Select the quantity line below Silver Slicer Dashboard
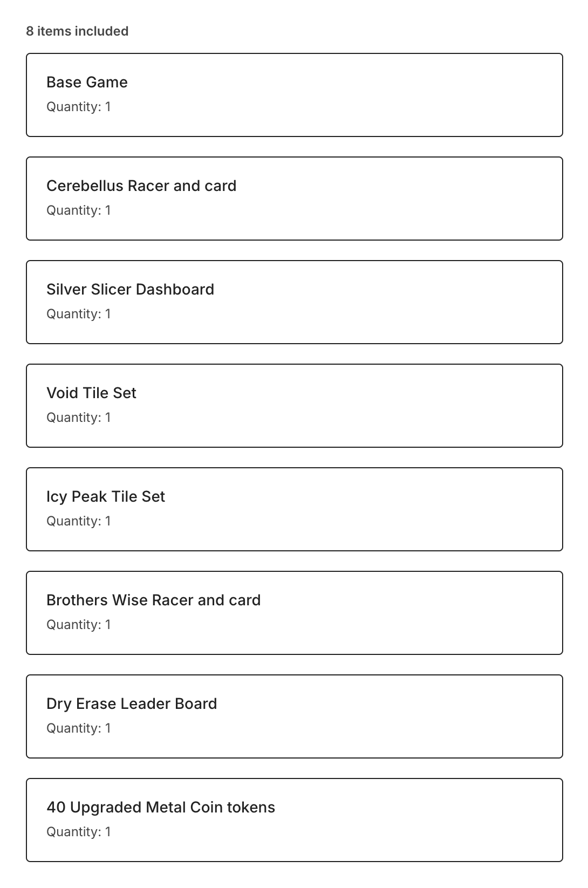The height and width of the screenshot is (888, 588). click(x=79, y=314)
